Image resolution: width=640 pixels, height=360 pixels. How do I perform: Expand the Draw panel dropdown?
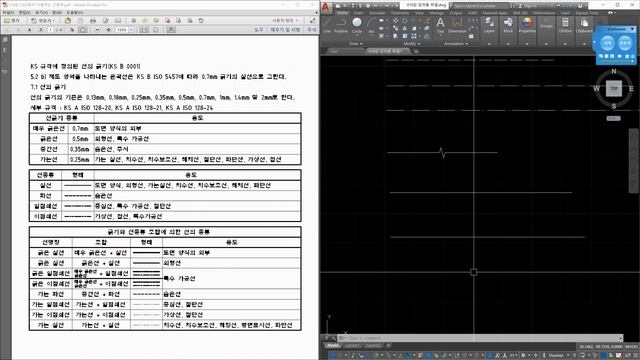[x=356, y=44]
